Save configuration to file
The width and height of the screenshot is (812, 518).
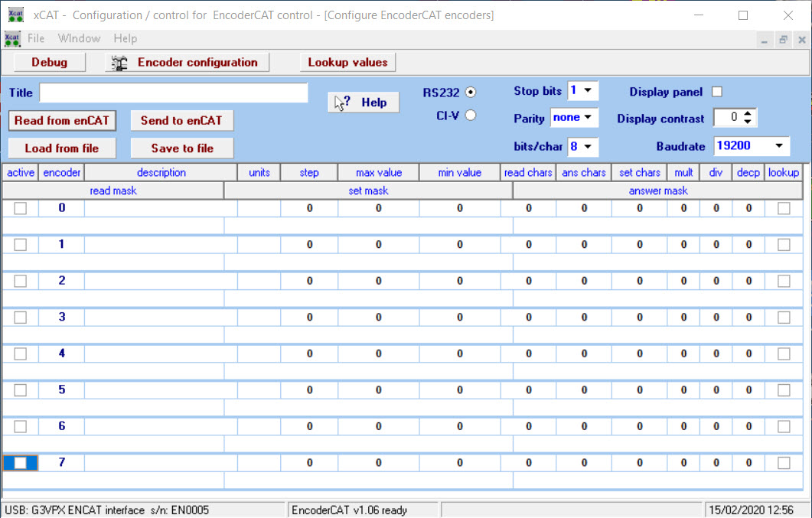(182, 148)
